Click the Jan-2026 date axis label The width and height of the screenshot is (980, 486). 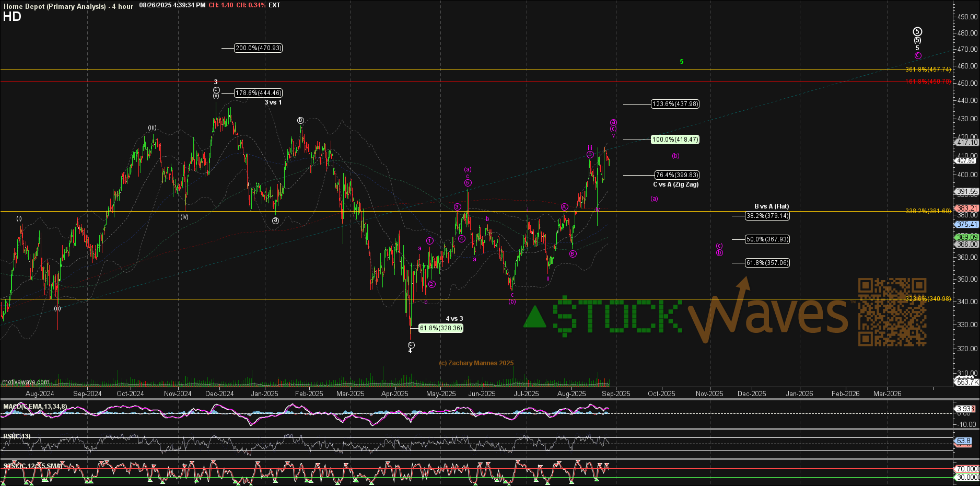pyautogui.click(x=799, y=394)
